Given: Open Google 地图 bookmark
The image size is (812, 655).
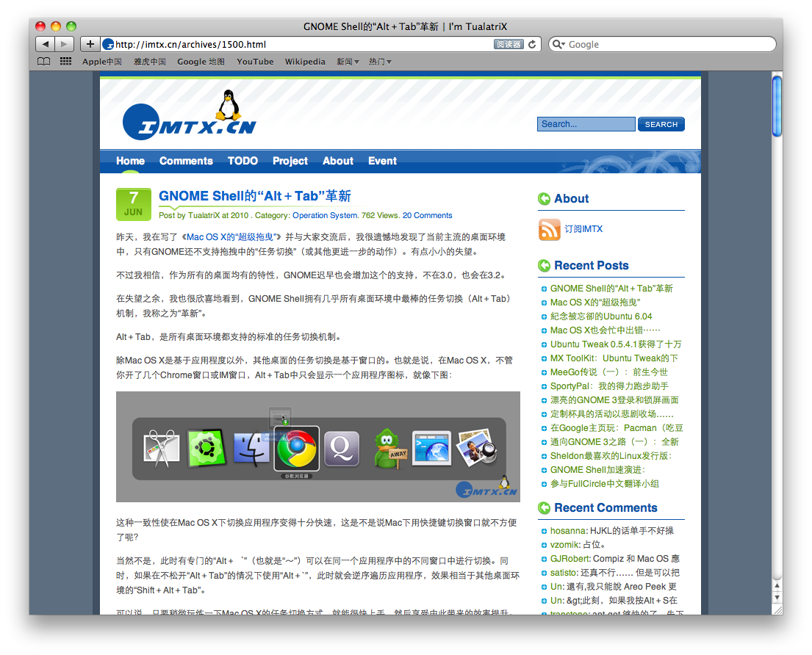Looking at the screenshot, I should point(201,62).
